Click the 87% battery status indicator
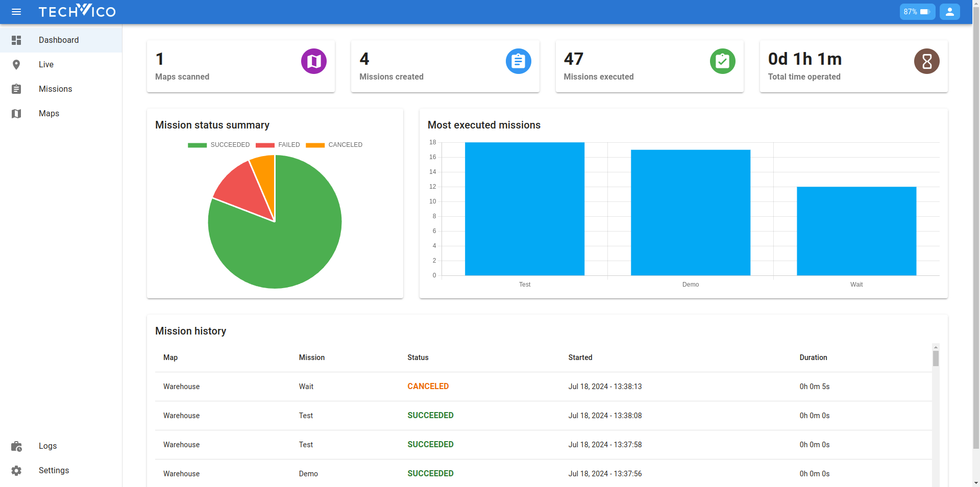This screenshot has width=980, height=487. pyautogui.click(x=917, y=12)
